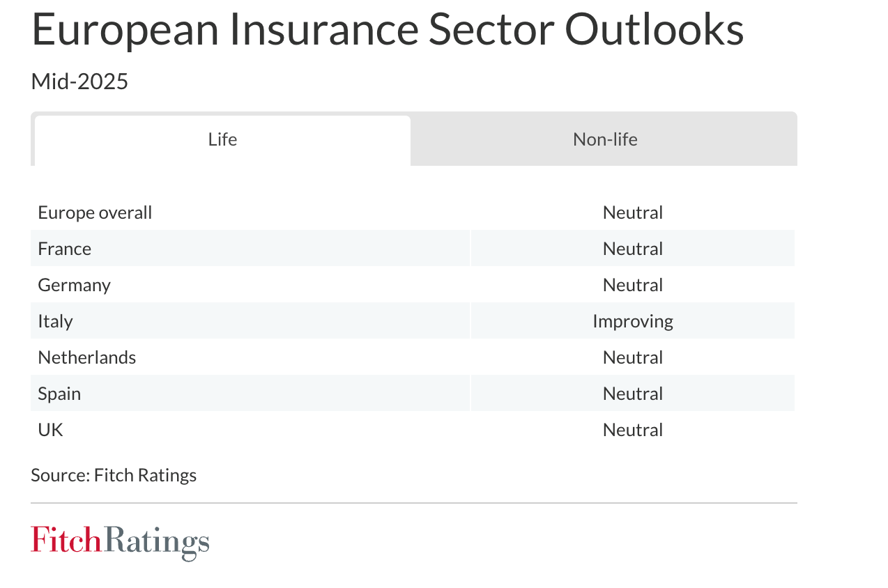This screenshot has width=888, height=588.
Task: Click Italy's Improving outlook value
Action: [633, 321]
